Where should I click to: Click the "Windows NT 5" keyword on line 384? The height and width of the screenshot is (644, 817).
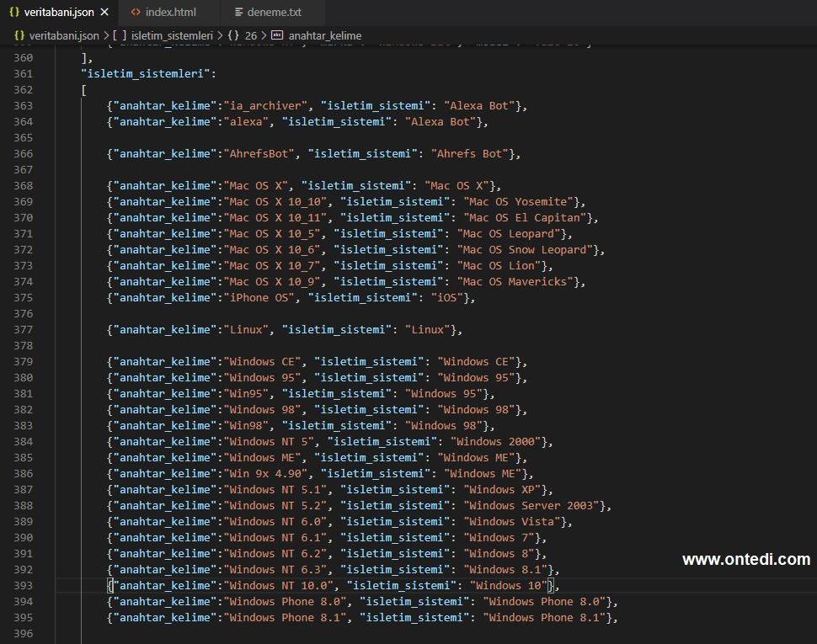pyautogui.click(x=270, y=441)
